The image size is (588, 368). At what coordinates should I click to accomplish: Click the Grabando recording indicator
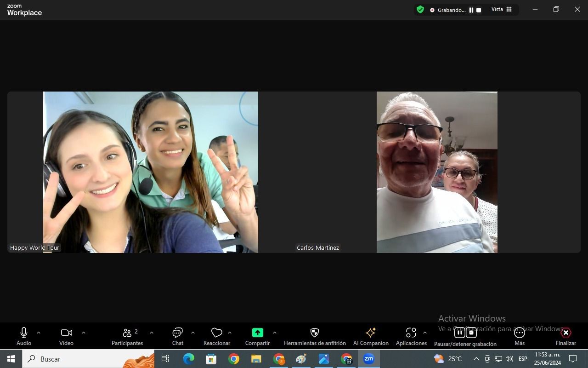[x=448, y=10]
